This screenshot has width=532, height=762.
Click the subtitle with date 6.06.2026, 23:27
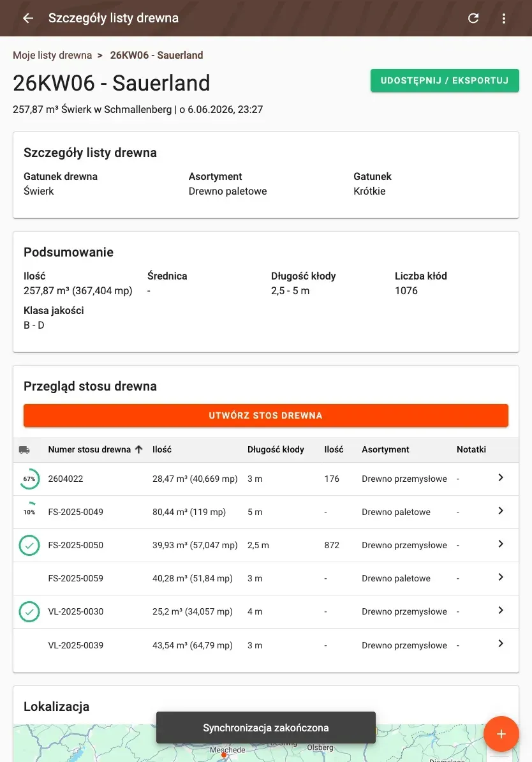coord(138,109)
